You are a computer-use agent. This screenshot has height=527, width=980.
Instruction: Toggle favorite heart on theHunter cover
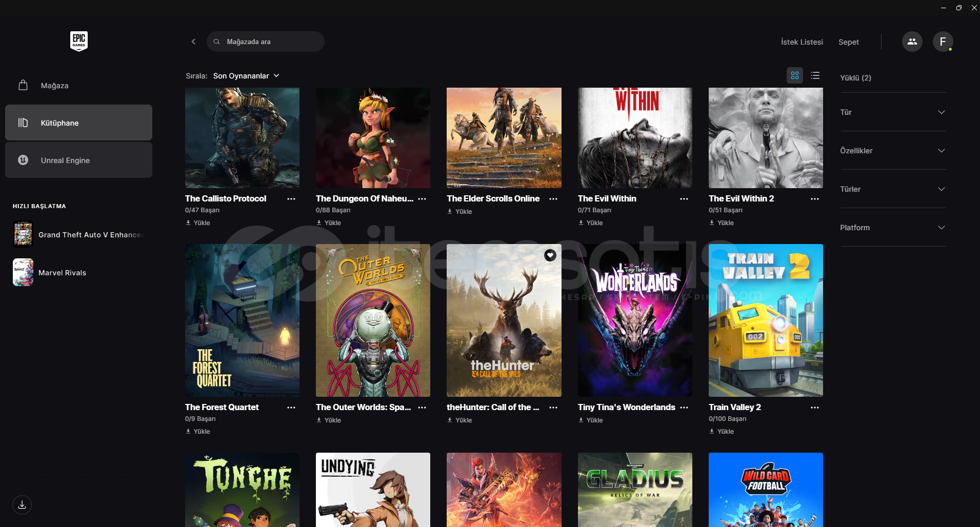550,255
